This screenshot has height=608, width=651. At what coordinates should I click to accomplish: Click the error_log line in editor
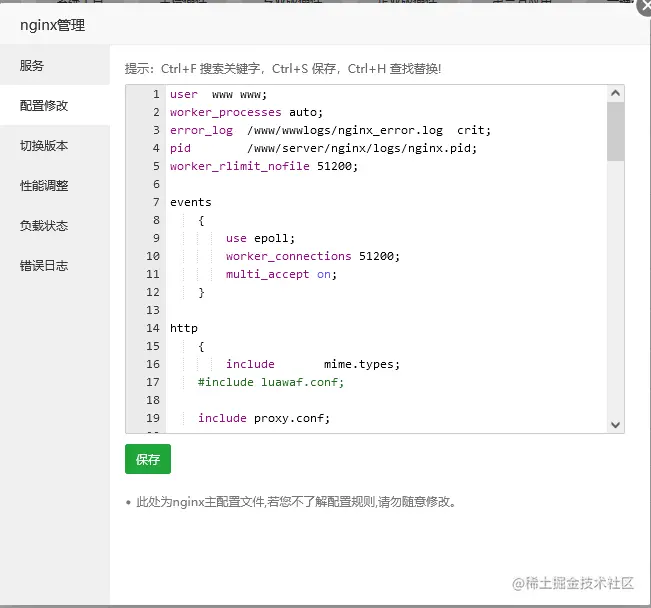pyautogui.click(x=330, y=130)
